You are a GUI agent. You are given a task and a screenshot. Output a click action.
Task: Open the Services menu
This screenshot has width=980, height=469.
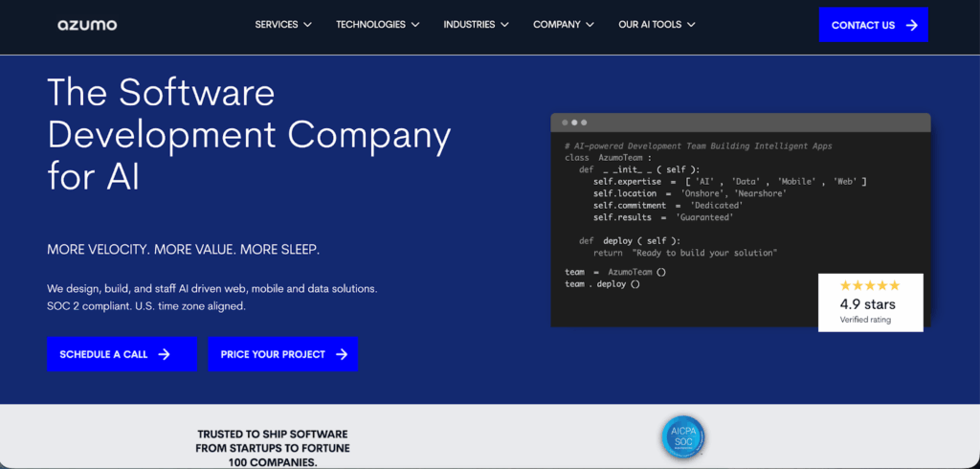tap(283, 24)
